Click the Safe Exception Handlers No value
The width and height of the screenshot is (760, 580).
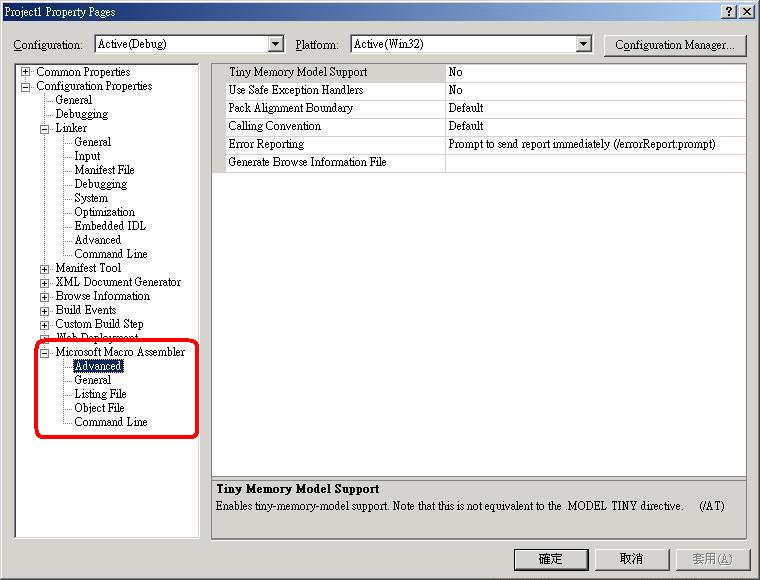[596, 91]
